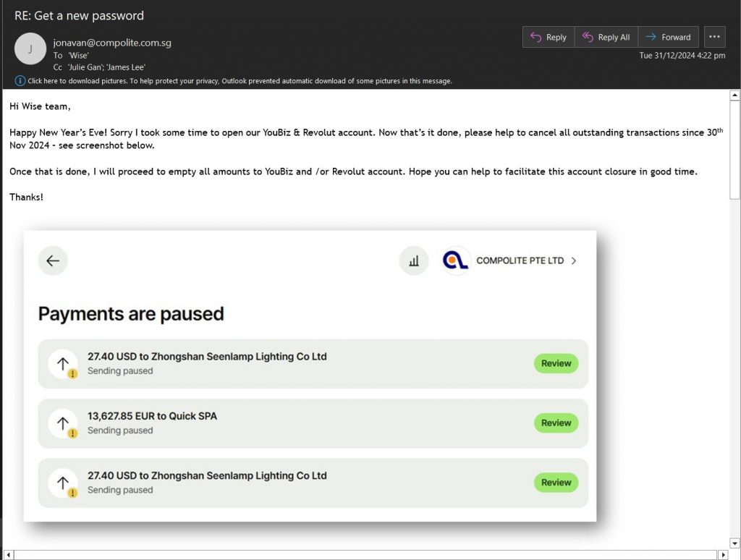Click Reply All in the email header
This screenshot has height=560, width=741.
click(x=606, y=37)
